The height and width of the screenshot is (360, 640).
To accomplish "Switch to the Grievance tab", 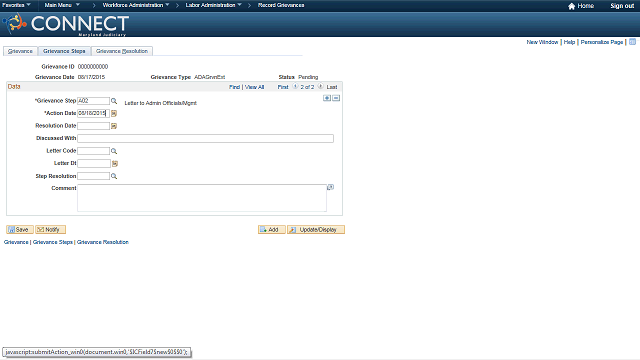I will coord(20,51).
